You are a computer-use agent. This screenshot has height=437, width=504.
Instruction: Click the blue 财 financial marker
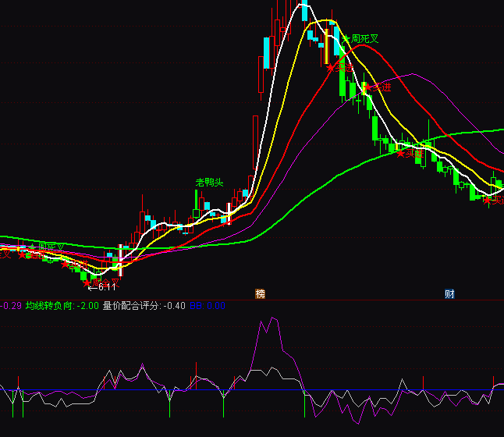(449, 294)
